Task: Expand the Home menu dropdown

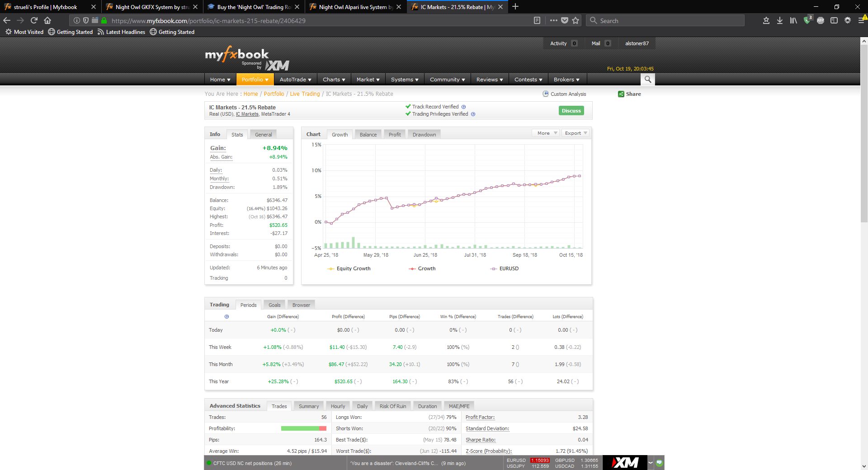Action: coord(220,80)
